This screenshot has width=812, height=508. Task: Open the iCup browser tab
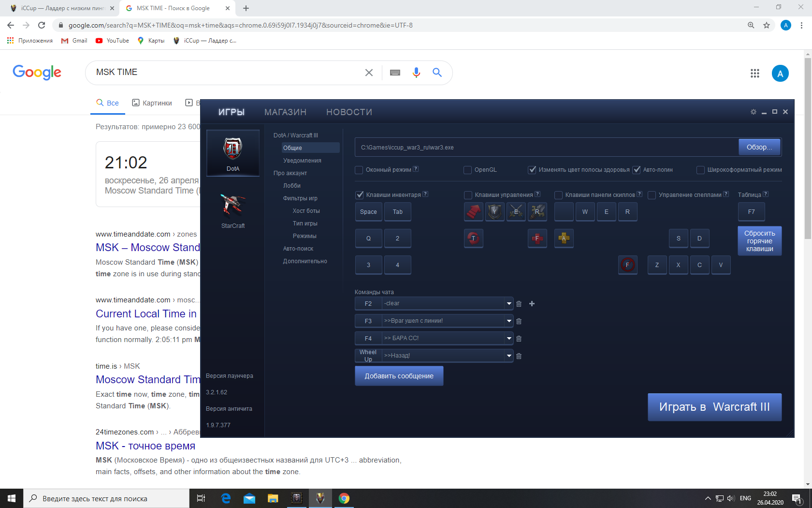click(x=63, y=8)
